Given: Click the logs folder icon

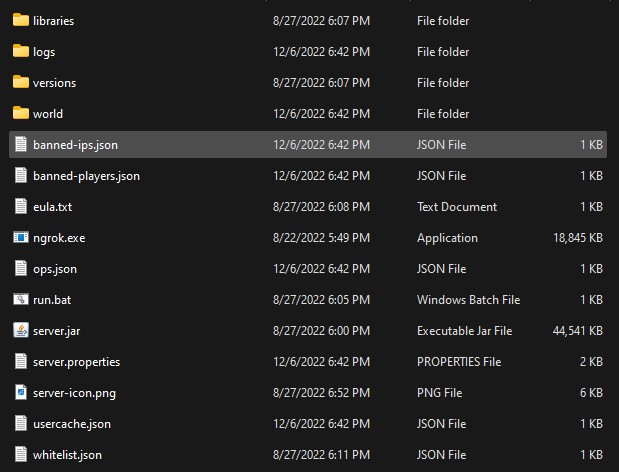Looking at the screenshot, I should [21, 51].
